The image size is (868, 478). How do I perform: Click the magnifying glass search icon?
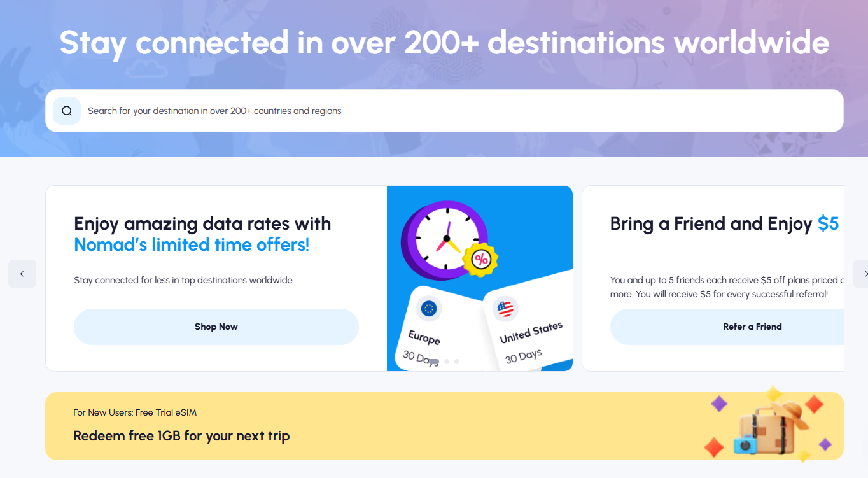(67, 111)
